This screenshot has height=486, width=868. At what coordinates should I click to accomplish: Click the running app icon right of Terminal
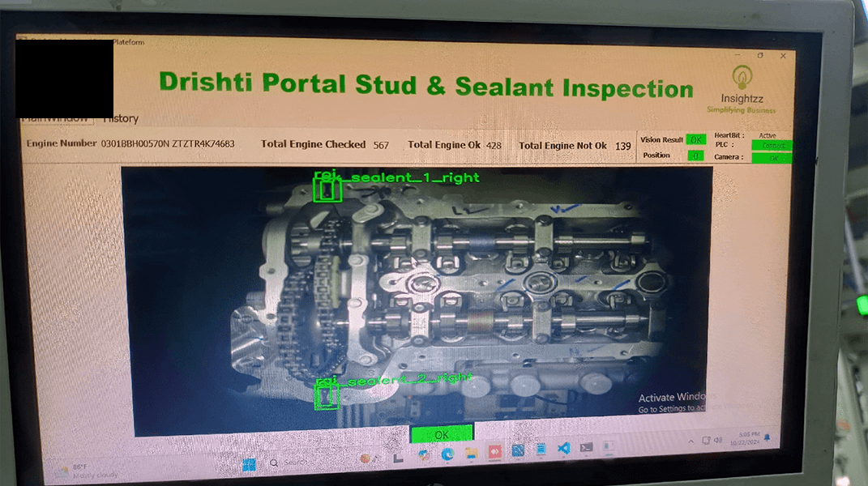click(609, 446)
